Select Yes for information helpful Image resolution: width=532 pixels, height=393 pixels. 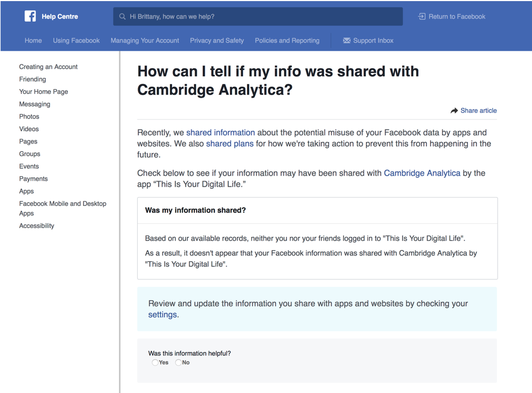point(155,362)
